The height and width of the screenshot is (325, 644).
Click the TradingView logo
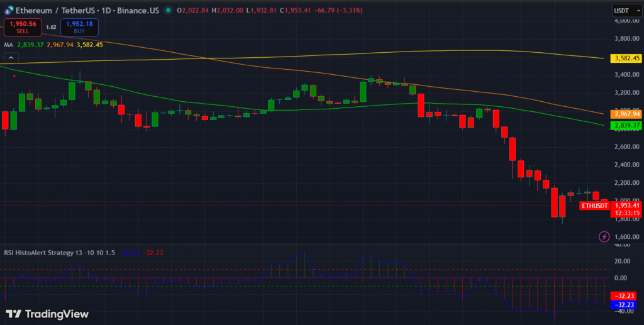[47, 314]
